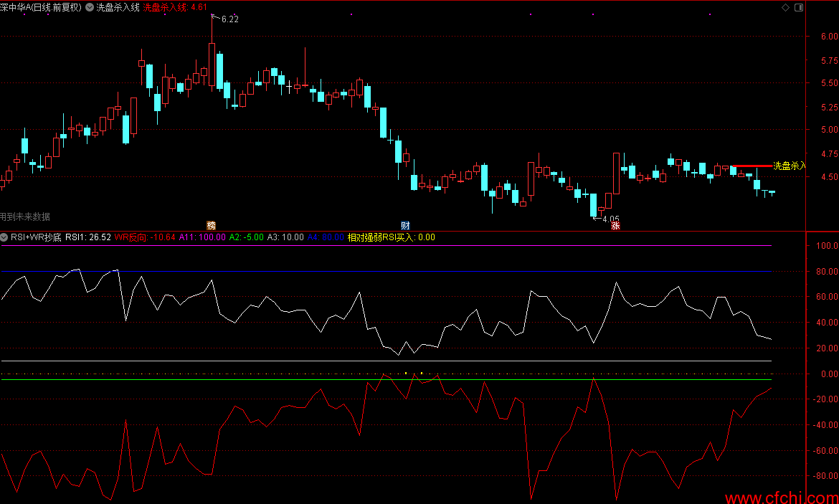Screen dimensions: 839x504
Task: Click the 80.00 indicator axis label
Action: 828,271
